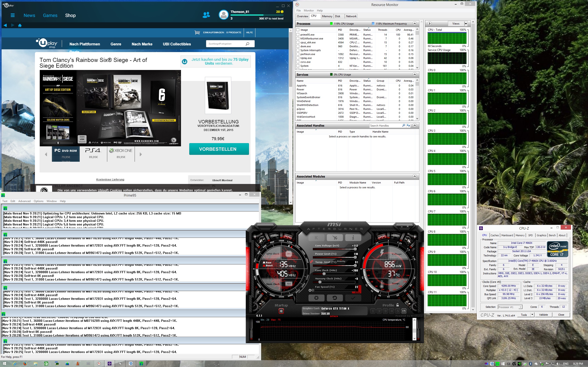Screen dimensions: 588x367
Task: Click Uplay home icon
Action: coord(20,25)
